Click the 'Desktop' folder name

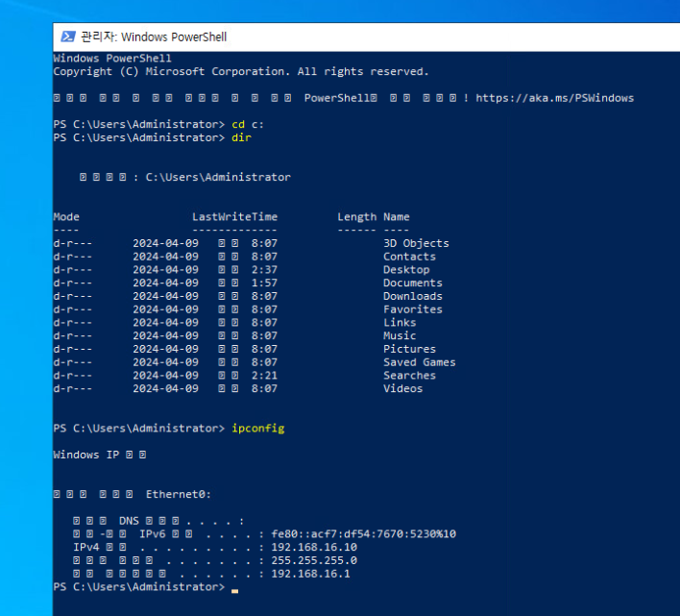(x=406, y=270)
